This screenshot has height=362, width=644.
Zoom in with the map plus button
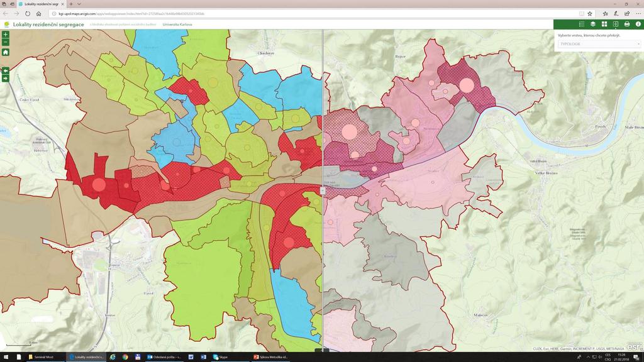5,35
